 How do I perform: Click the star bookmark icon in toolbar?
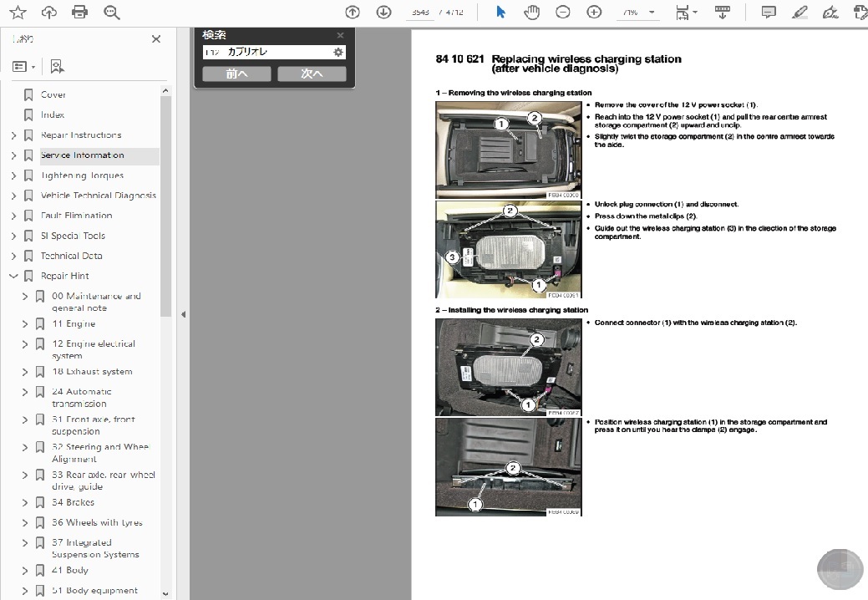pyautogui.click(x=18, y=13)
